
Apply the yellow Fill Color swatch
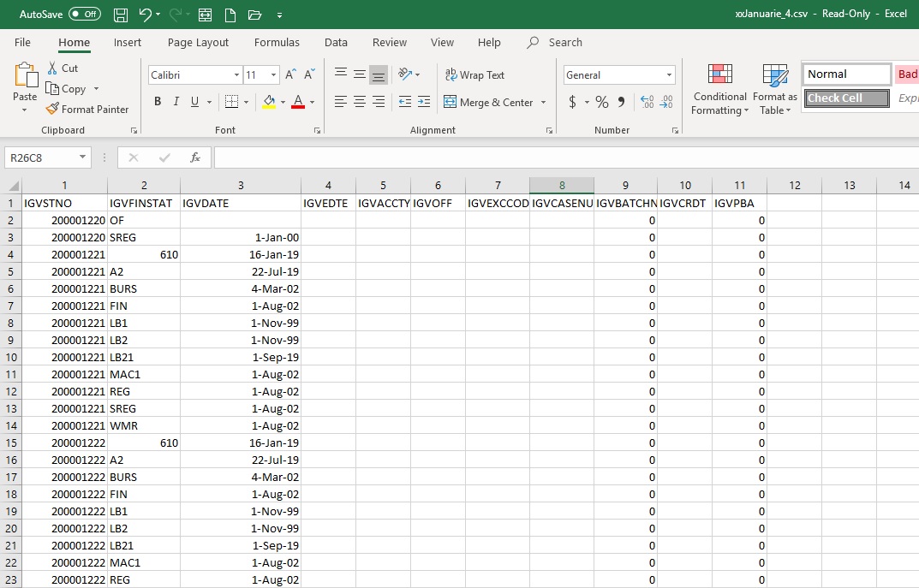click(x=269, y=102)
